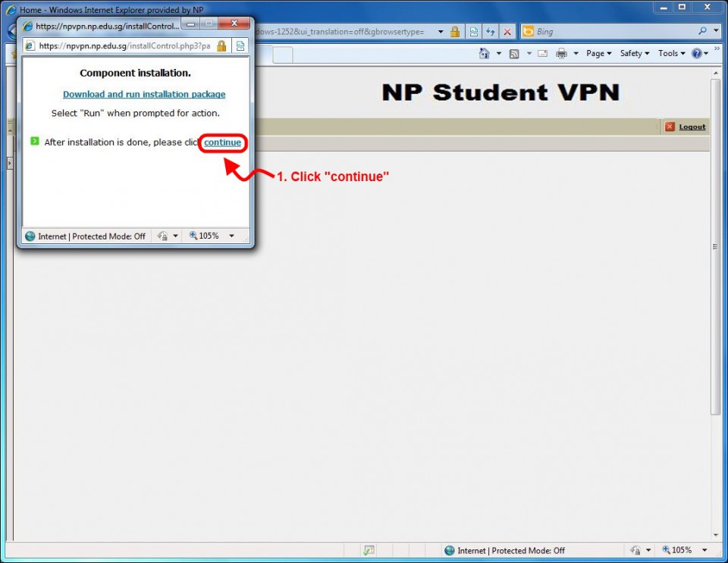Click the main status bar 105% zoom button
This screenshot has height=563, width=728.
[677, 550]
